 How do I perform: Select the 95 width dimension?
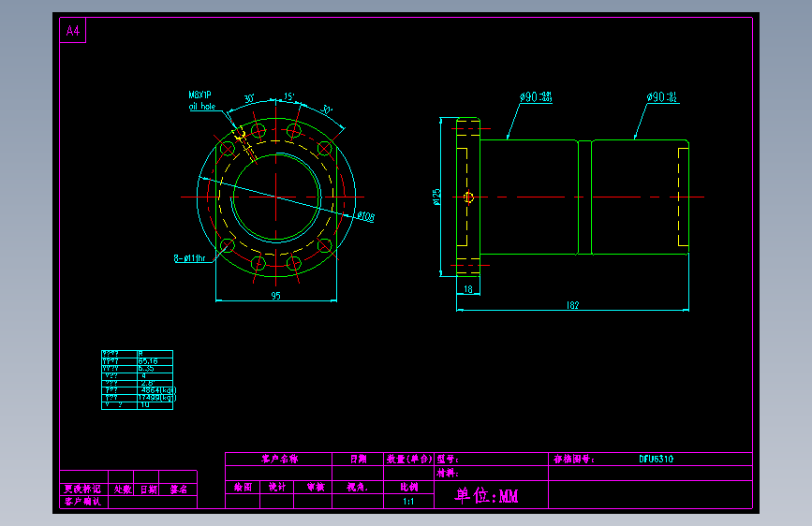pyautogui.click(x=276, y=296)
